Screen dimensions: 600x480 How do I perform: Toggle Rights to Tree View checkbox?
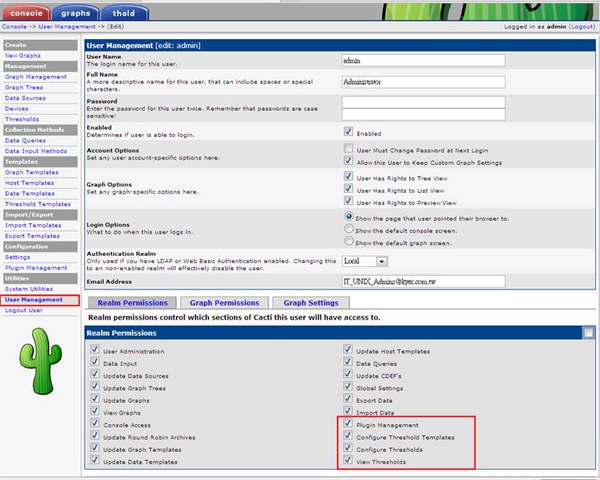pyautogui.click(x=348, y=176)
